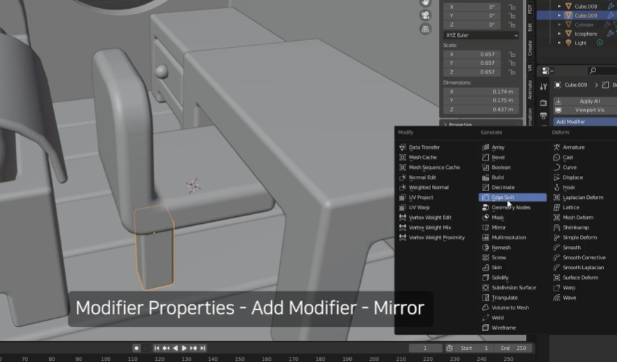Click the current frame number field
The width and height of the screenshot is (617, 362).
tap(425, 348)
